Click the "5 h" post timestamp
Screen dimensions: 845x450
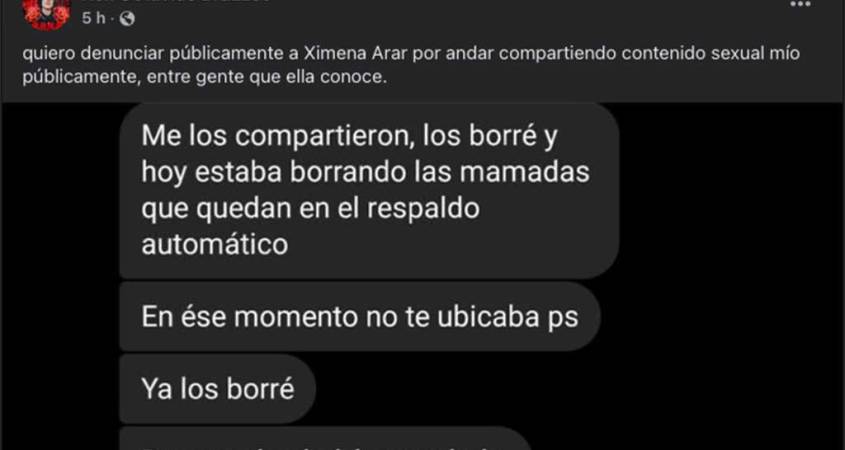93,19
